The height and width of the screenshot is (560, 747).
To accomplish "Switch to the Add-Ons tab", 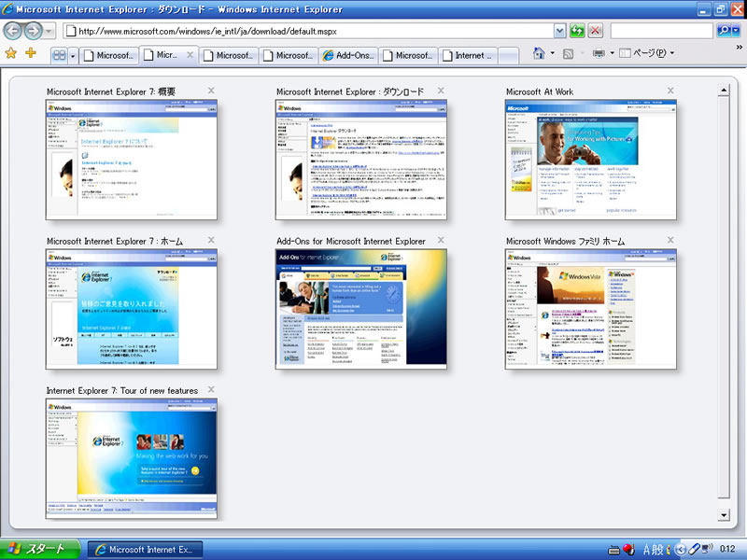I will click(348, 56).
